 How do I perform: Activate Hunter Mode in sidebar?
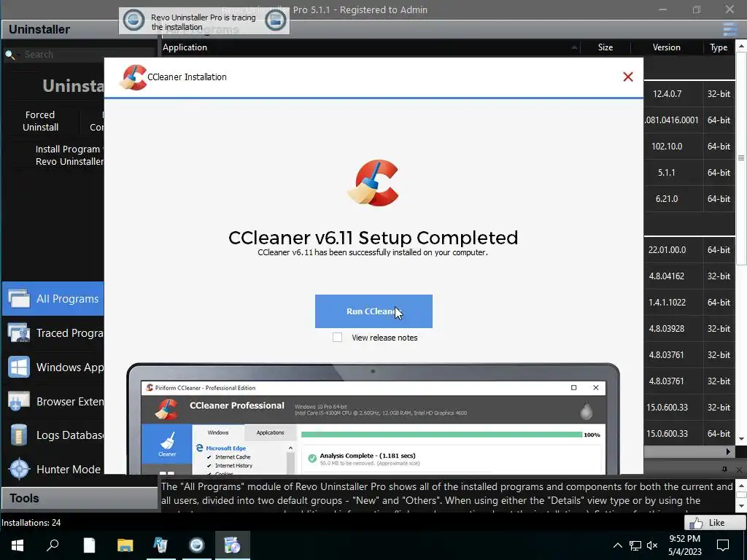pyautogui.click(x=53, y=469)
